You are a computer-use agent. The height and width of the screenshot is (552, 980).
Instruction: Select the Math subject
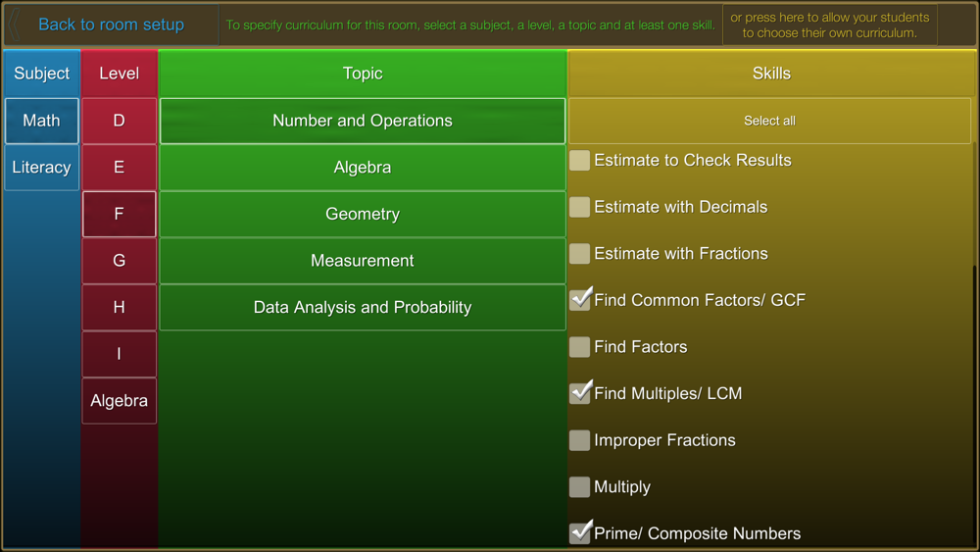[41, 121]
